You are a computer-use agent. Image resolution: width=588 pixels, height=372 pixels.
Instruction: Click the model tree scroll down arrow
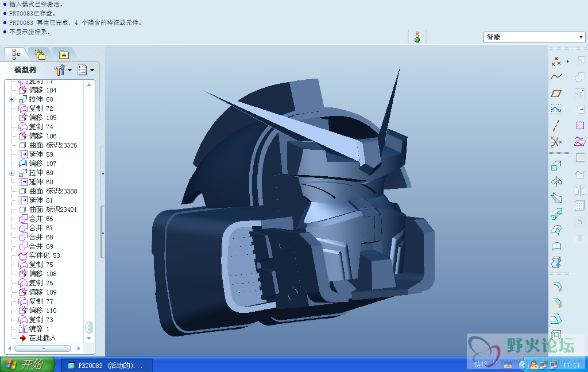pyautogui.click(x=89, y=338)
